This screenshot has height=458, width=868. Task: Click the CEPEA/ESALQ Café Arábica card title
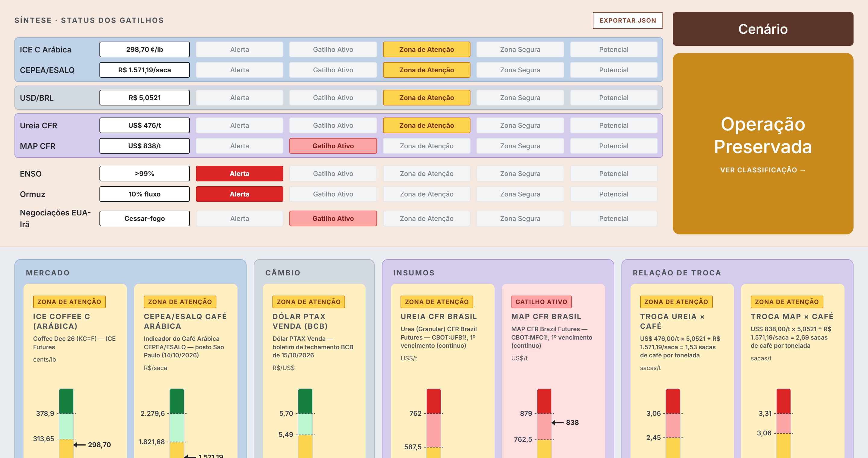185,321
